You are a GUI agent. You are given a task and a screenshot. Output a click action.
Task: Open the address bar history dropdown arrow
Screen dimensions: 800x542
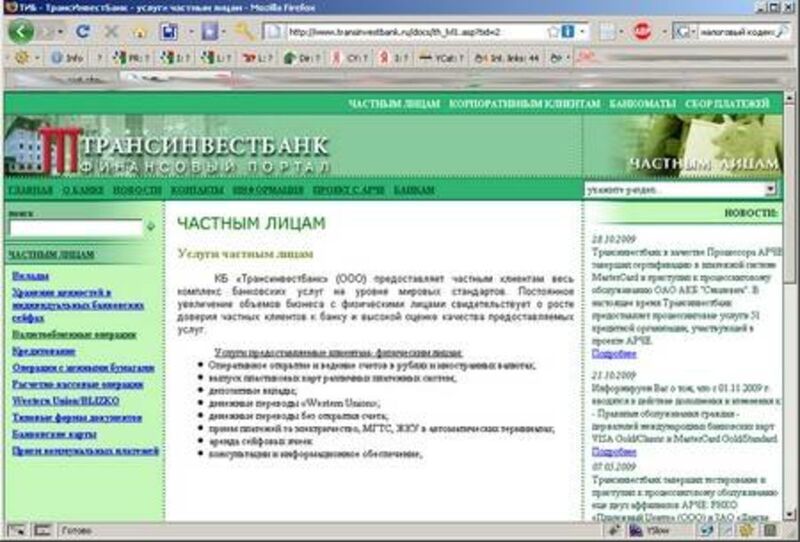(583, 32)
